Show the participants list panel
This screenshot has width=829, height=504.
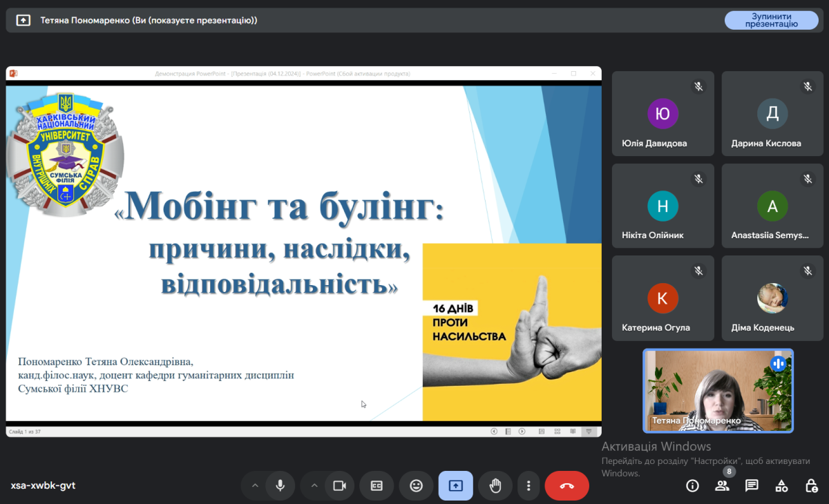(x=722, y=485)
